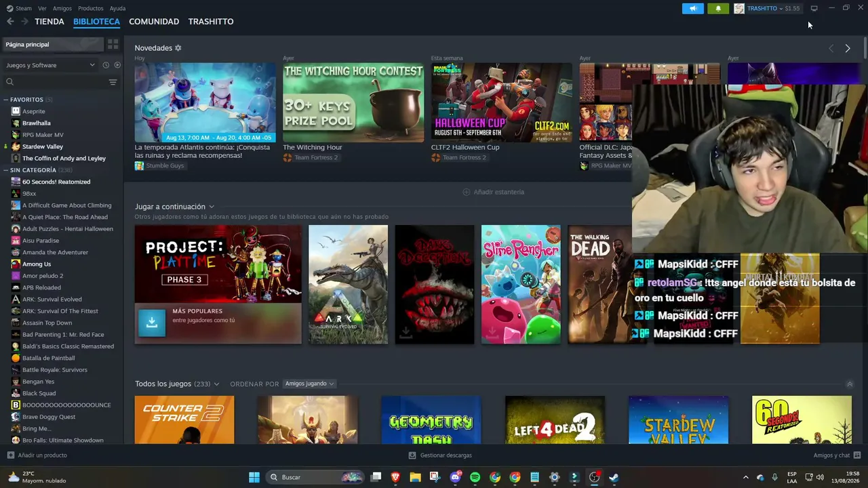The width and height of the screenshot is (868, 488).
Task: Select The Coffin of Andy and Leyley
Action: click(64, 159)
